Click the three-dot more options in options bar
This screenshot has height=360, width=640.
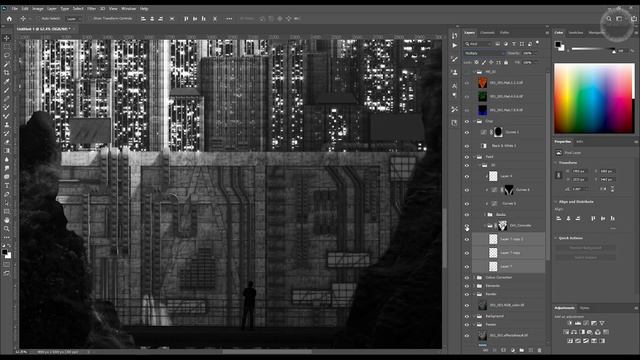click(x=229, y=18)
